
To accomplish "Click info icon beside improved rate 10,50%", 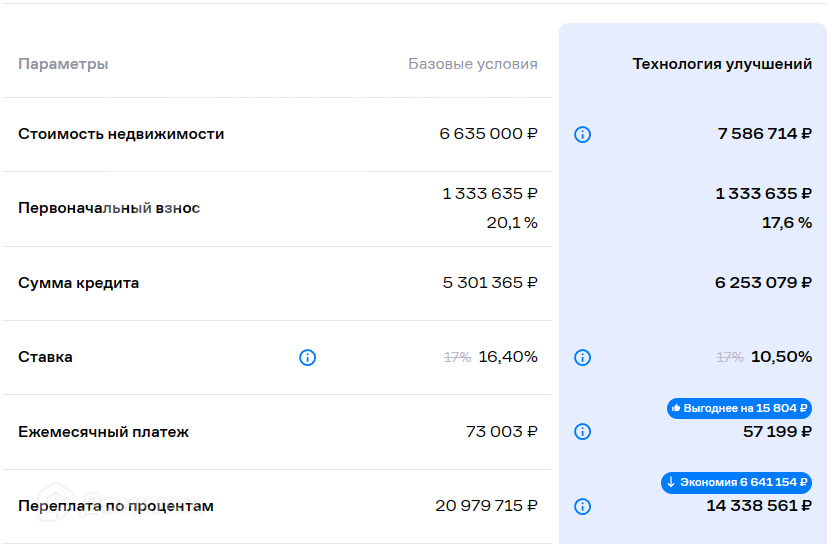I will click(583, 357).
